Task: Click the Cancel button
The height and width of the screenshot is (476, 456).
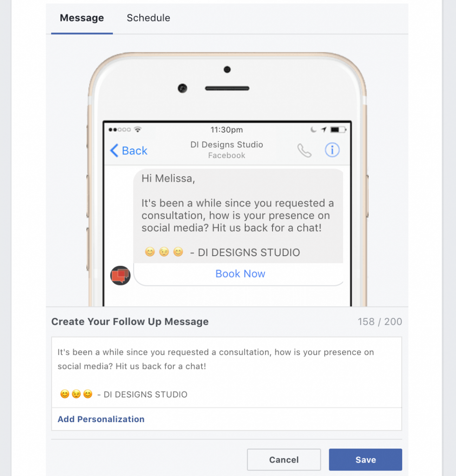Action: (284, 460)
